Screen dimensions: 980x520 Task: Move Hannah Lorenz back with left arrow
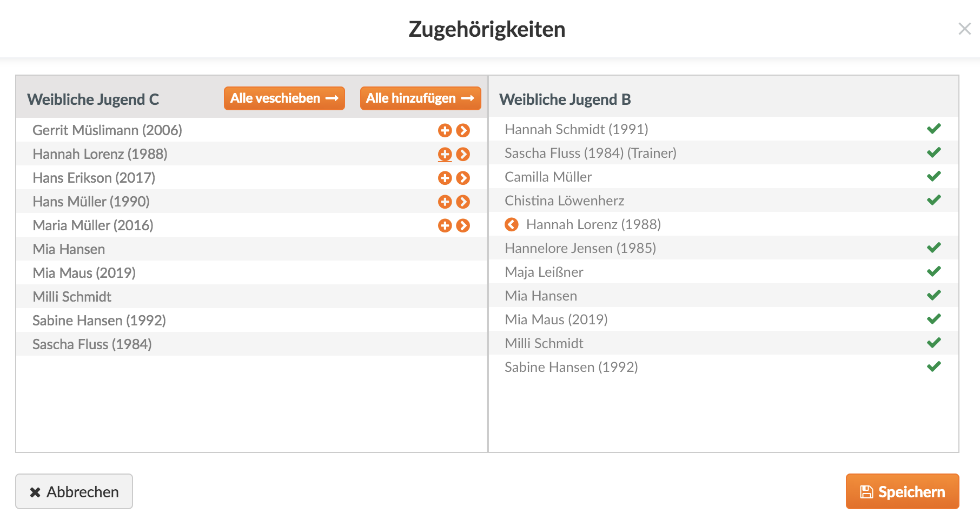tap(511, 224)
